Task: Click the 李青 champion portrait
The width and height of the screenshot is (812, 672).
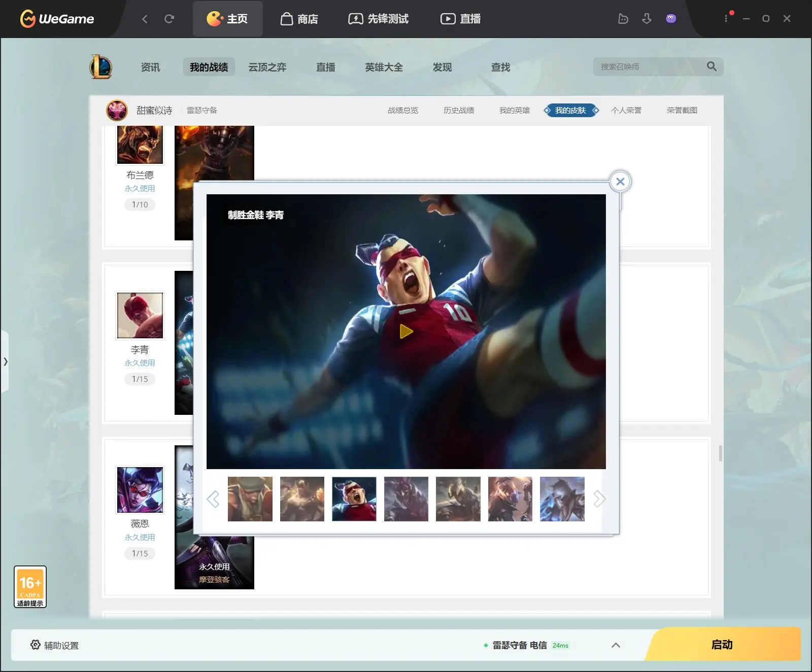Action: coord(140,315)
